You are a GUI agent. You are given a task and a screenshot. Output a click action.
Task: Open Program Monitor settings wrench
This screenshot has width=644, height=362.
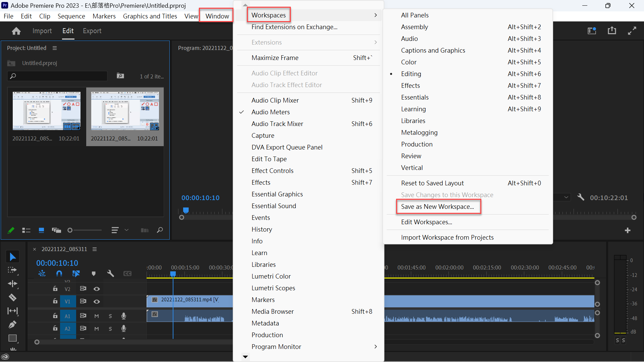click(581, 197)
